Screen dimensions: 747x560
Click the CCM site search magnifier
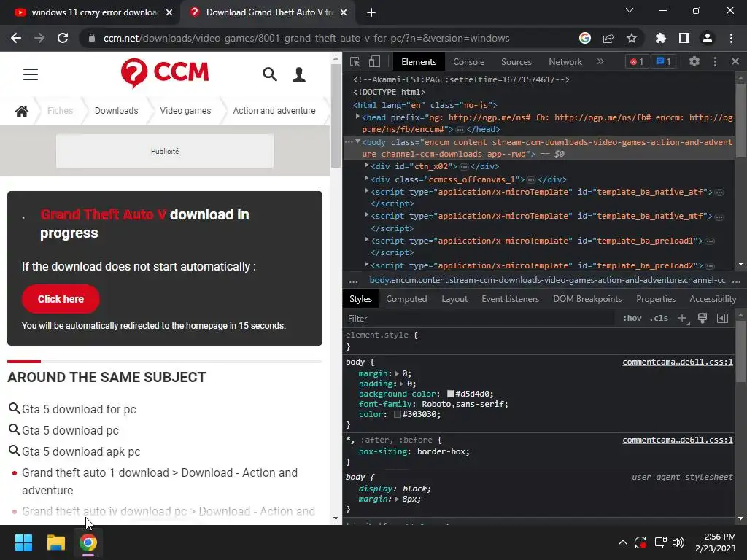pyautogui.click(x=270, y=74)
